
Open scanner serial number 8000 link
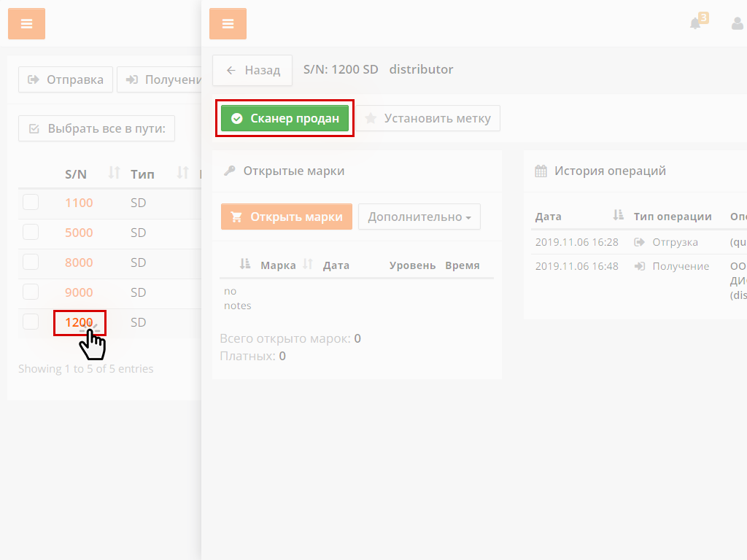click(79, 262)
